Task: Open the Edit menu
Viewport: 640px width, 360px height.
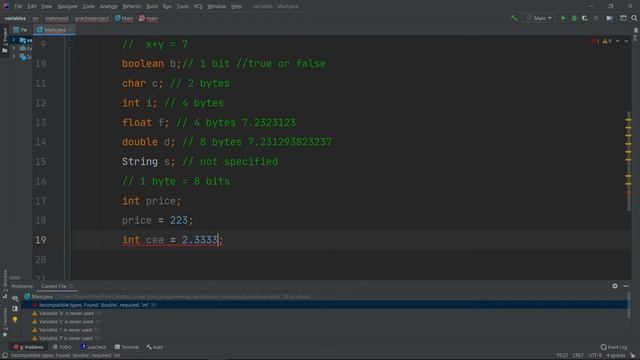Action: 31,7
